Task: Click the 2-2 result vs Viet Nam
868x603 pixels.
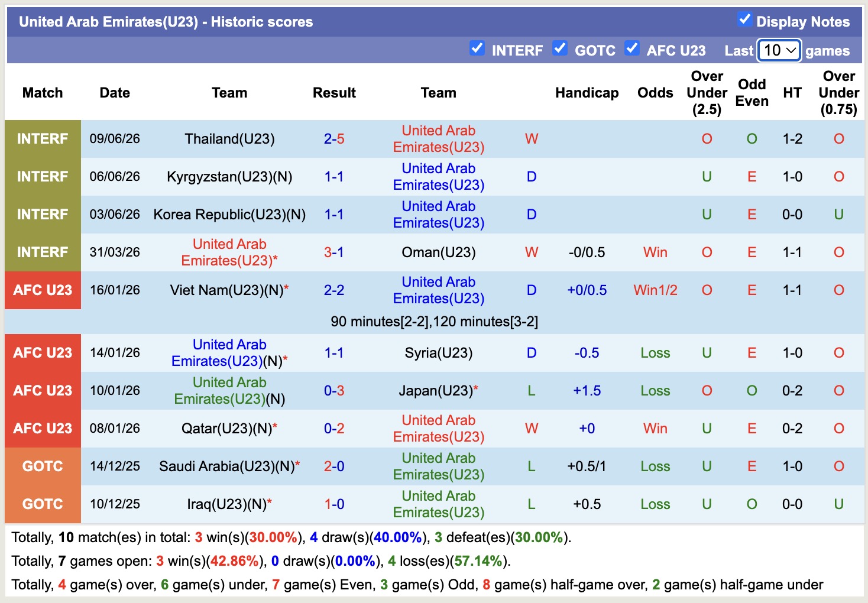Action: (x=334, y=290)
